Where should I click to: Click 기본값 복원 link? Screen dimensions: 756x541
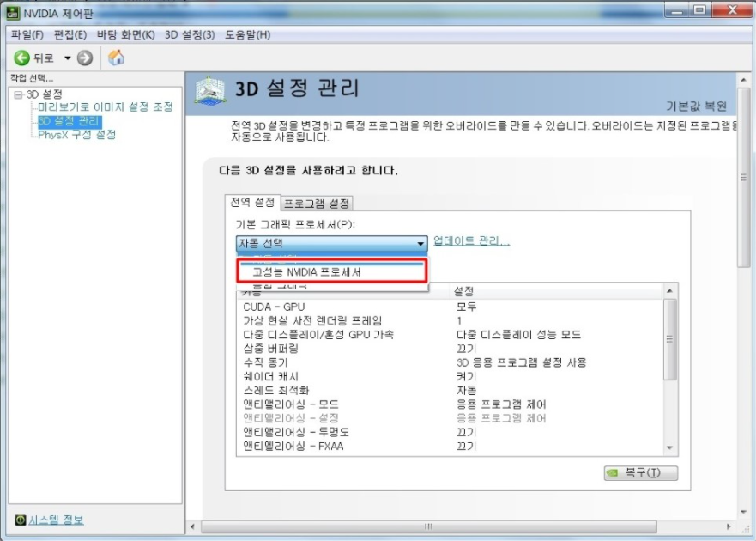pyautogui.click(x=696, y=106)
